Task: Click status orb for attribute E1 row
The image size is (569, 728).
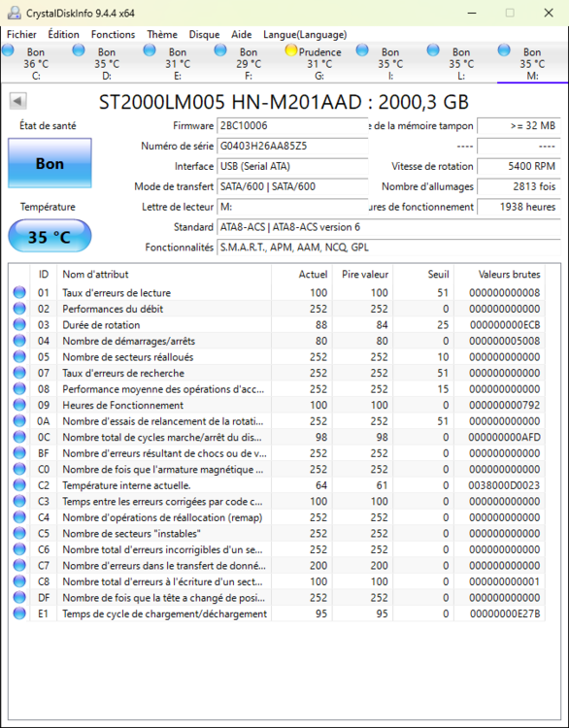Action: [19, 613]
